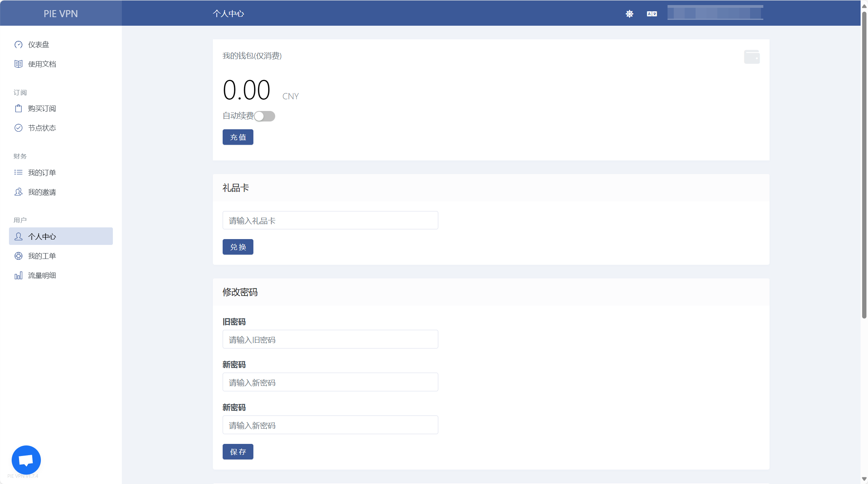
Task: Go to 我的订单 in sidebar
Action: 42,172
